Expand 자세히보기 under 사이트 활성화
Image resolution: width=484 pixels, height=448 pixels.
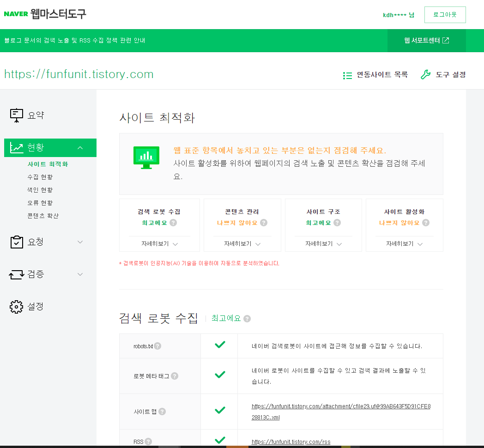coord(404,244)
